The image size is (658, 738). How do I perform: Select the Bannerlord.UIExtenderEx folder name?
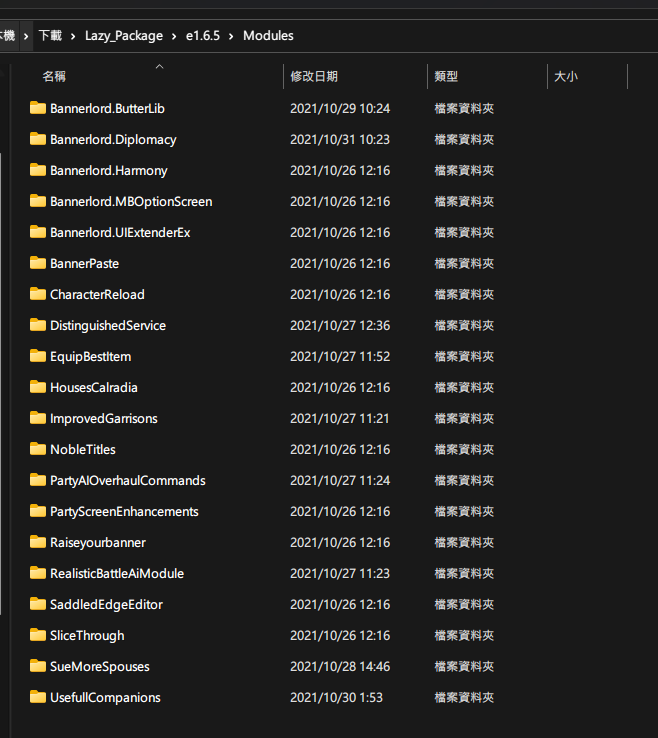[x=120, y=233]
